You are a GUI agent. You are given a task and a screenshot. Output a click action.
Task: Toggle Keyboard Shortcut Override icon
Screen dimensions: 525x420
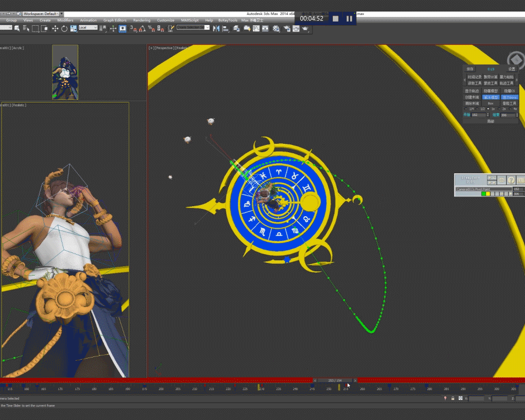pos(122,29)
